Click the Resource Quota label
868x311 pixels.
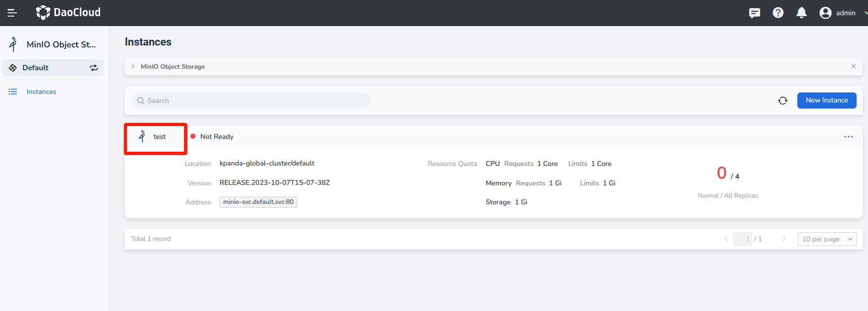(452, 164)
